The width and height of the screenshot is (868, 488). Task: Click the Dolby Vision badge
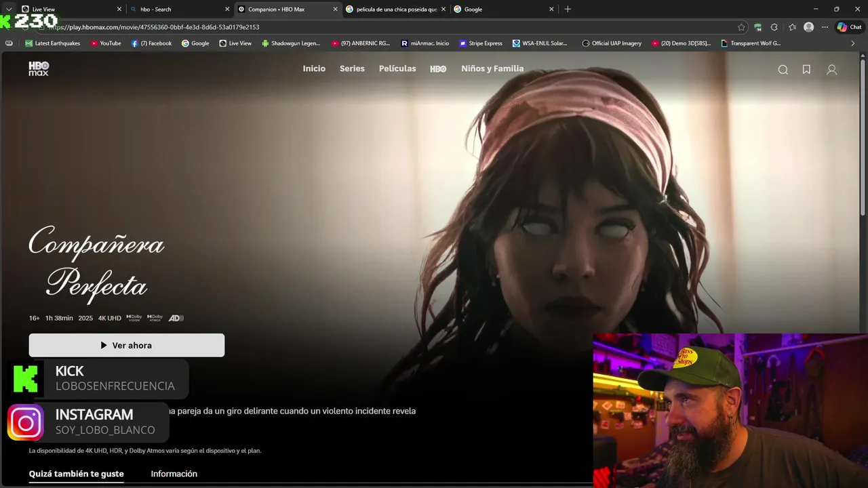point(134,318)
